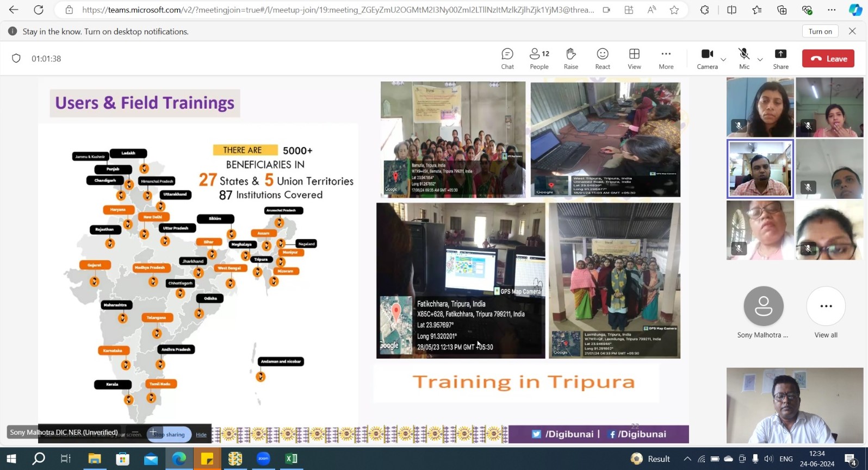This screenshot has width=868, height=470.
Task: Dismiss the desktop notifications banner
Action: (x=852, y=32)
